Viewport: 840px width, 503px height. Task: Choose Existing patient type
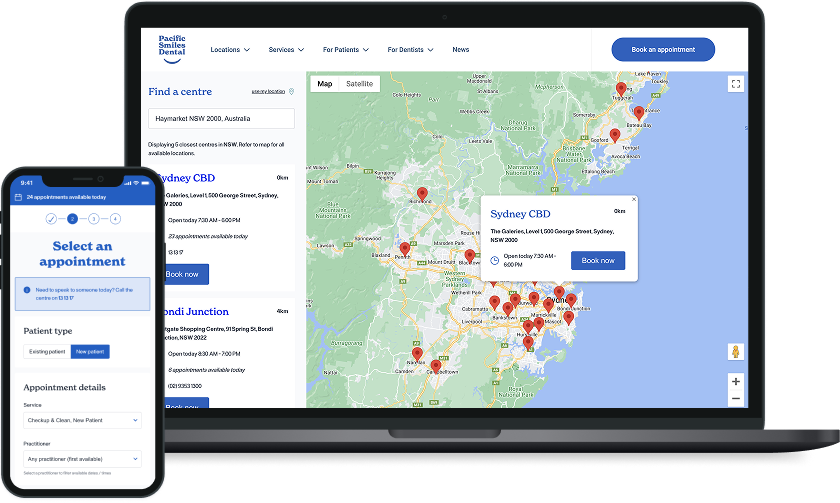[47, 352]
